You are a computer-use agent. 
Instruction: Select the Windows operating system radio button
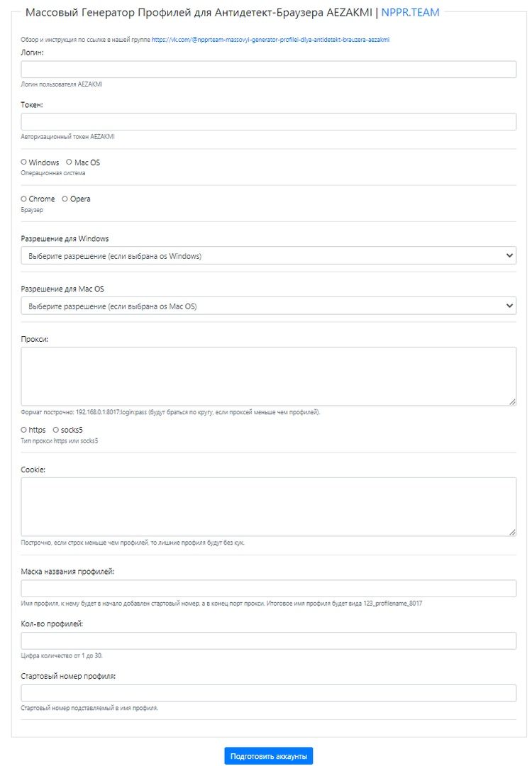pos(23,162)
